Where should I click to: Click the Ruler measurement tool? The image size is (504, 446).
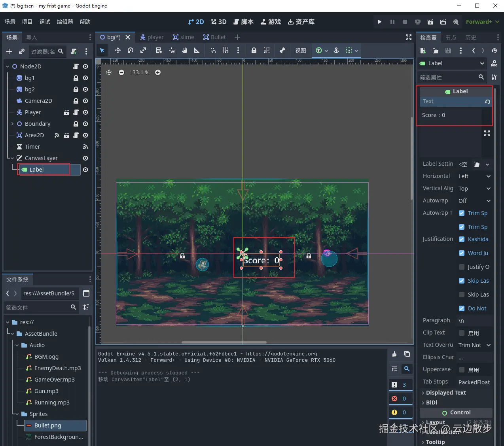click(197, 51)
